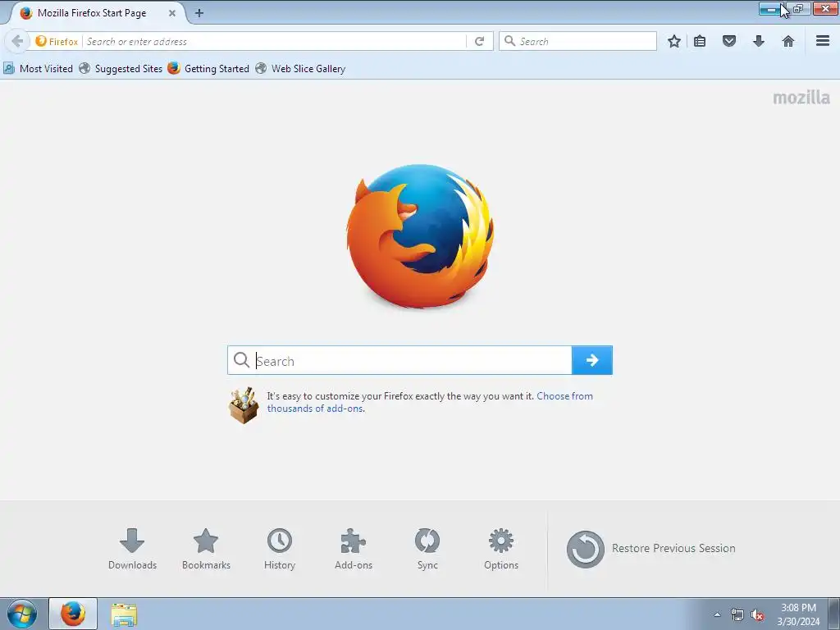The height and width of the screenshot is (630, 840).
Task: Submit search with blue arrow button
Action: (x=592, y=360)
